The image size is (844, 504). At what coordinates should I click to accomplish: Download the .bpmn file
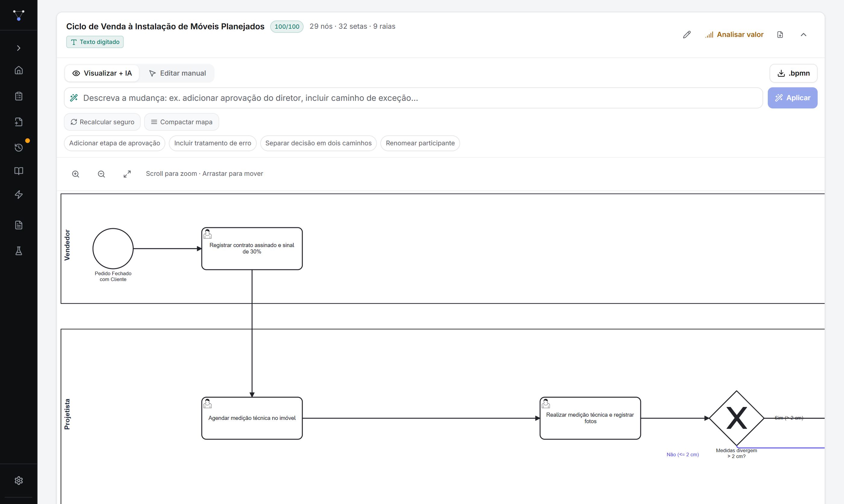pos(793,73)
